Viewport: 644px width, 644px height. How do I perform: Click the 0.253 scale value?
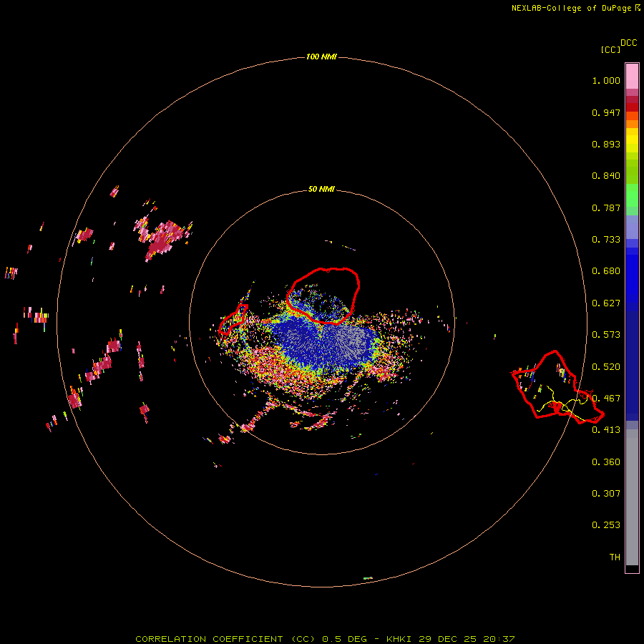[606, 525]
